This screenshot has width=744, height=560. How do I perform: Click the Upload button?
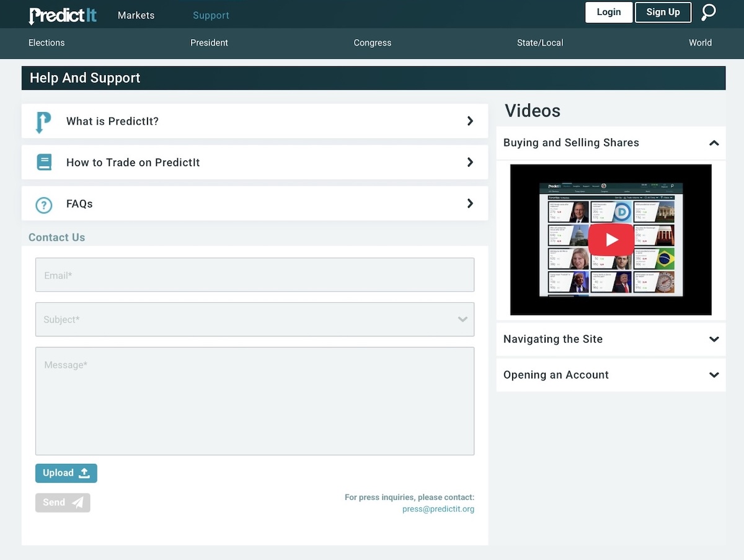coord(66,473)
